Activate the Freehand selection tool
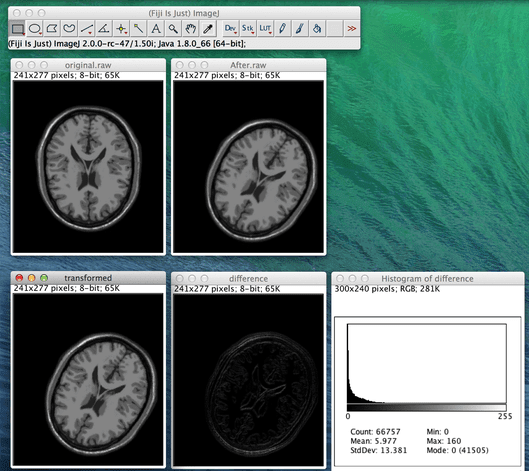Image resolution: width=529 pixels, height=471 pixels. click(x=69, y=29)
